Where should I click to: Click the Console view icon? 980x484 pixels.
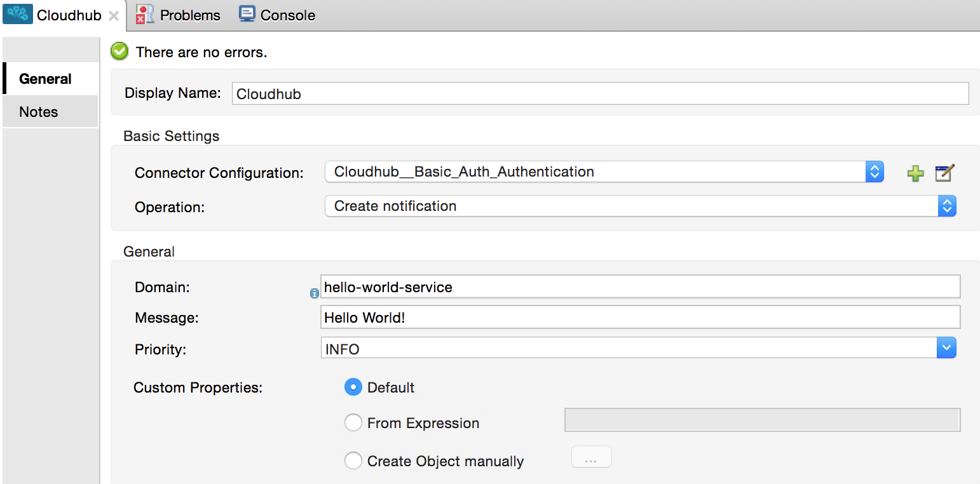[248, 13]
